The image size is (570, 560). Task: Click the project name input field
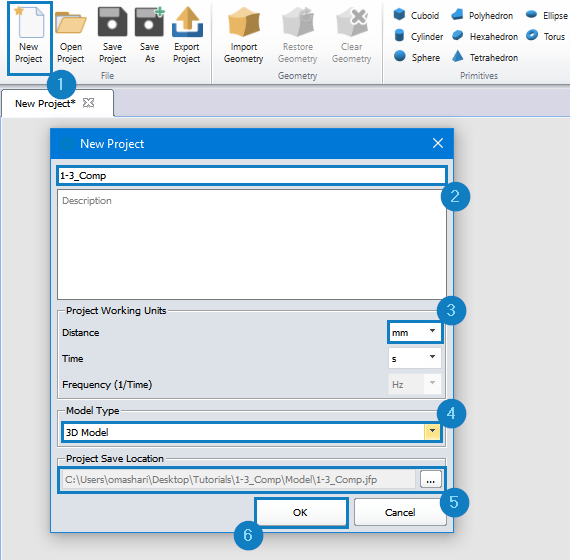coord(252,176)
